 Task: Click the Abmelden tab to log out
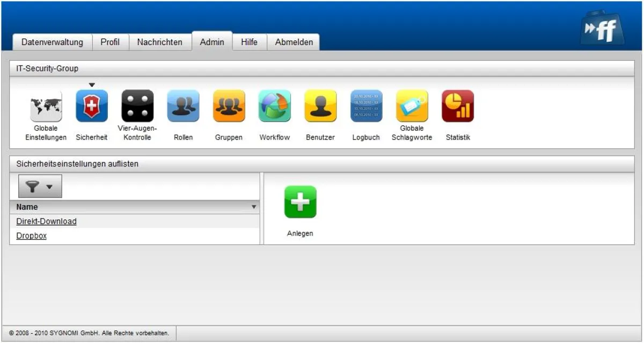294,42
